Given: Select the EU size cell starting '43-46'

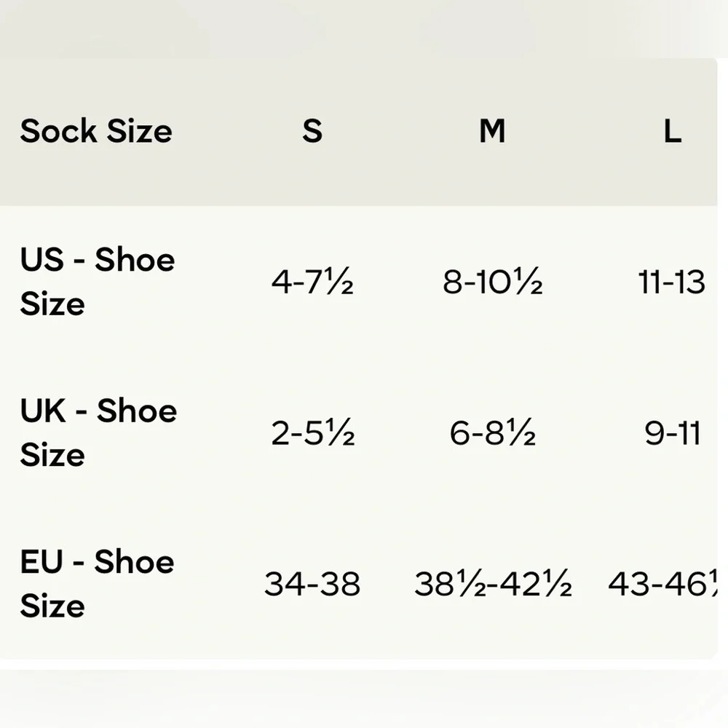Looking at the screenshot, I should (x=661, y=584).
